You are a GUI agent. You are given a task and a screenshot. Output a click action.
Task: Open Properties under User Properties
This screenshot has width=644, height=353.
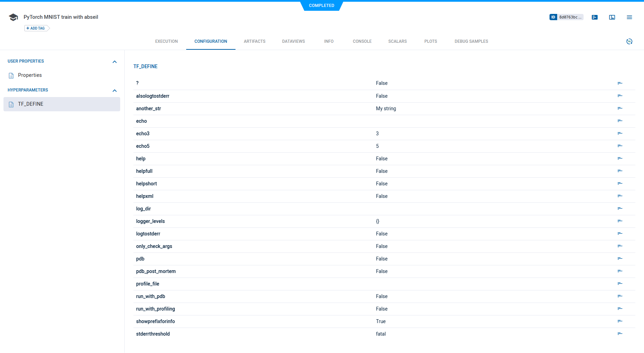click(x=30, y=75)
